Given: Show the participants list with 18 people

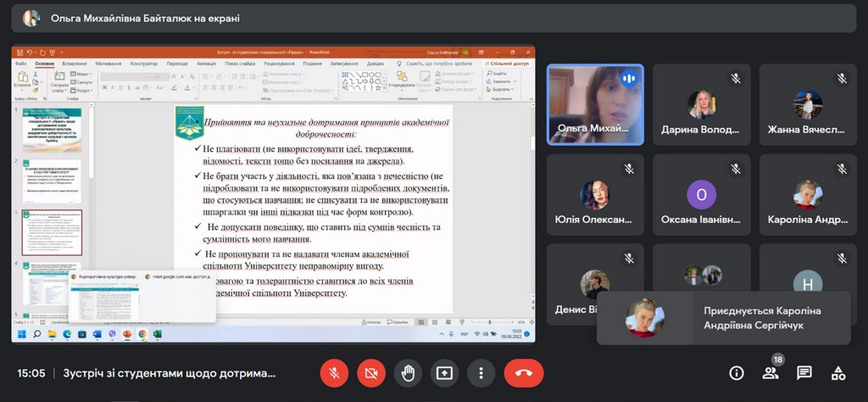Looking at the screenshot, I should pyautogui.click(x=771, y=373).
